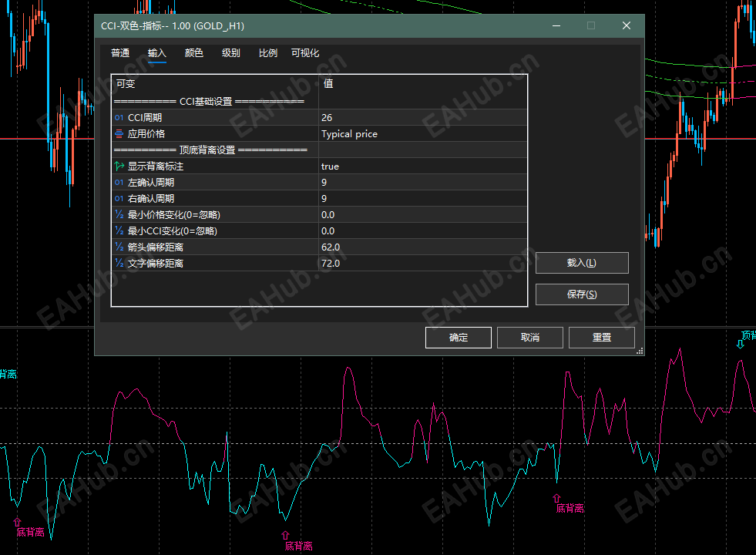
Task: Click the cyan down-arrow divergence marker
Action: pyautogui.click(x=740, y=344)
